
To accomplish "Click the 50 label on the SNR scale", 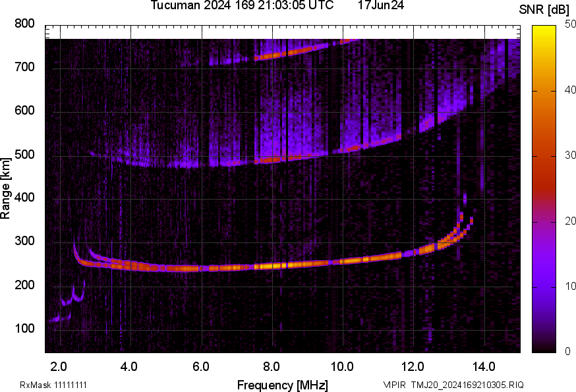I will coord(567,24).
